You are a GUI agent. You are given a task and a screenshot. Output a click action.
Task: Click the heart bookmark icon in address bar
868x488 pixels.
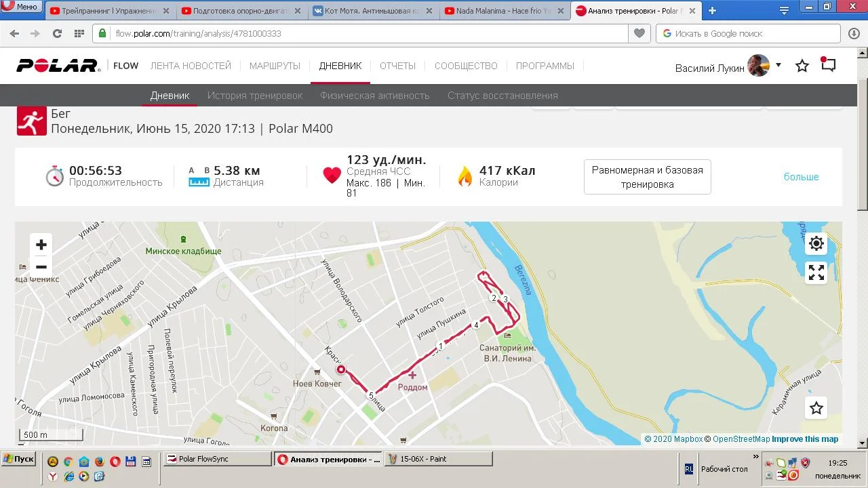point(639,33)
